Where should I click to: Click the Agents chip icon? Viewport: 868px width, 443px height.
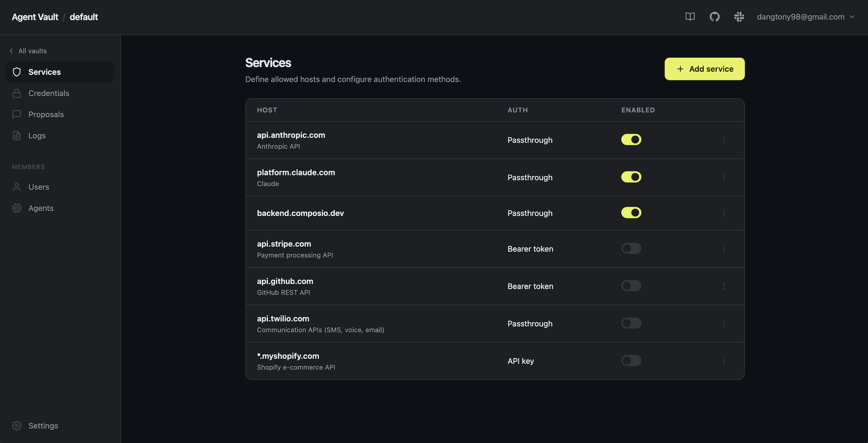pos(17,208)
